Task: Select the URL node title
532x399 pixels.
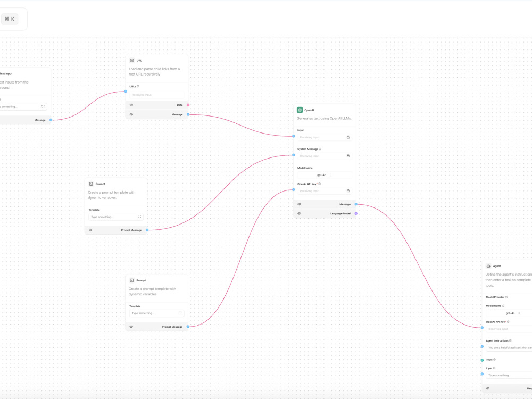Action: tap(139, 61)
